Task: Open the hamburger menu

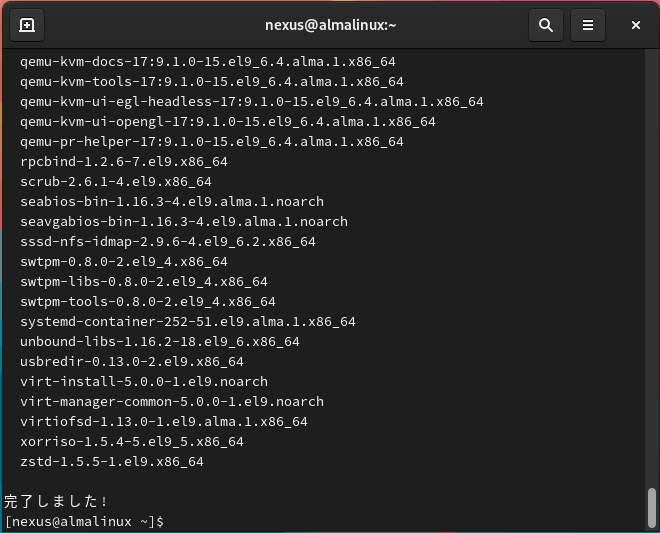Action: tap(588, 25)
